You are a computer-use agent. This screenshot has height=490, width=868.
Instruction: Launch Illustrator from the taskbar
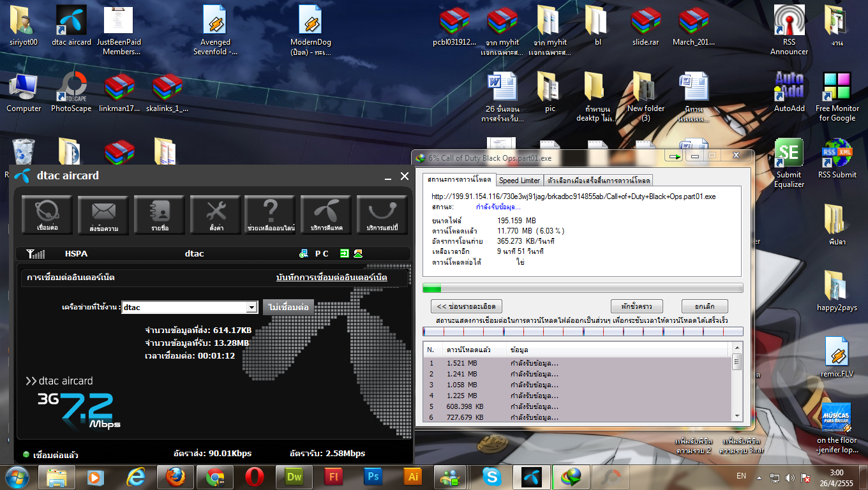(412, 477)
